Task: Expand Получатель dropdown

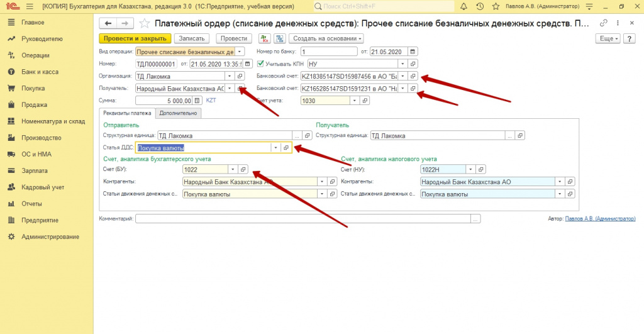Action: [230, 89]
